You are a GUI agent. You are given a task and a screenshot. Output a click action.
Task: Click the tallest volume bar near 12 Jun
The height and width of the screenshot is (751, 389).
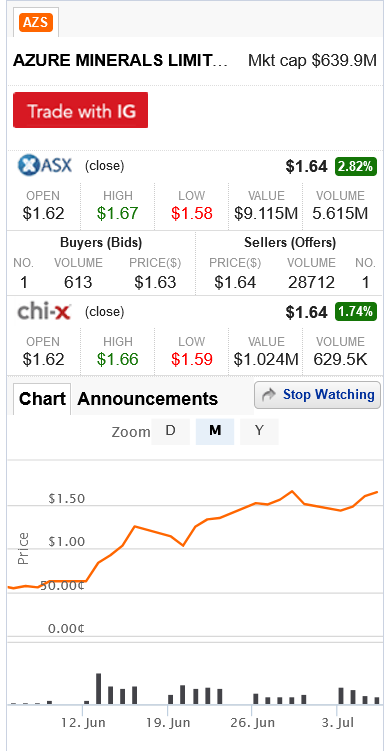99,689
